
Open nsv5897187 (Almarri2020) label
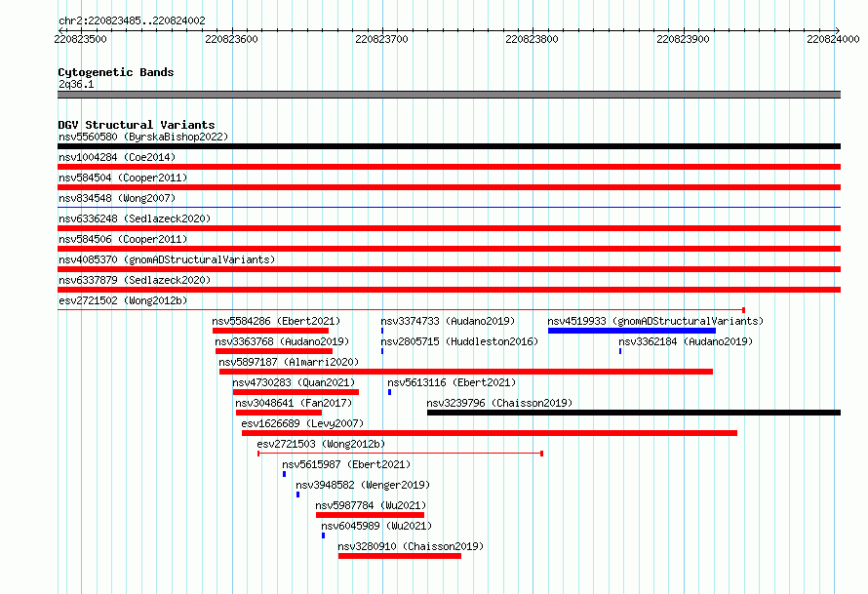click(x=289, y=362)
